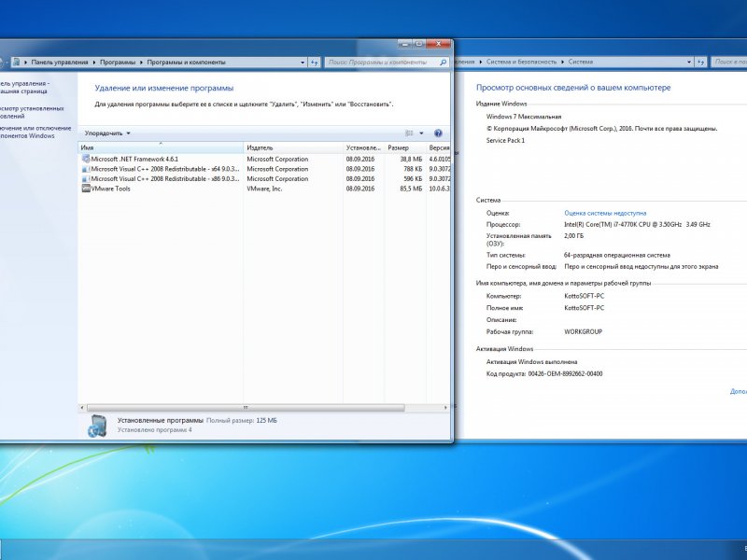747x560 pixels.
Task: Expand the arrow before Система и безопасность breadcrumb
Action: click(x=481, y=62)
